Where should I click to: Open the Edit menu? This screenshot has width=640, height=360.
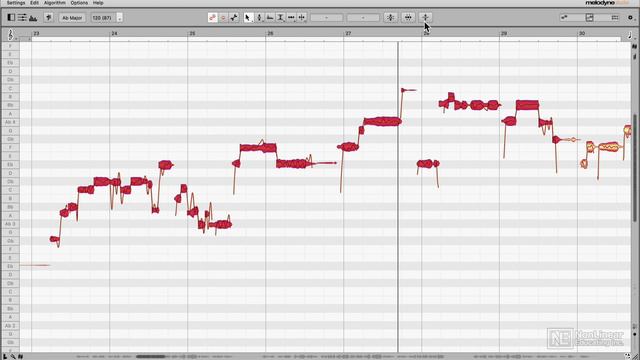pyautogui.click(x=34, y=3)
